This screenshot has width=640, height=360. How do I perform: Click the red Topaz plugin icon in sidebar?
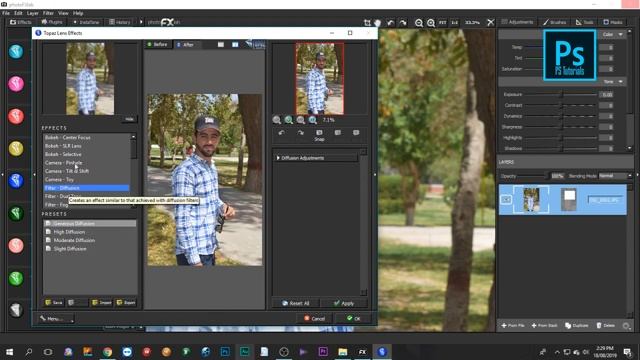[x=16, y=116]
